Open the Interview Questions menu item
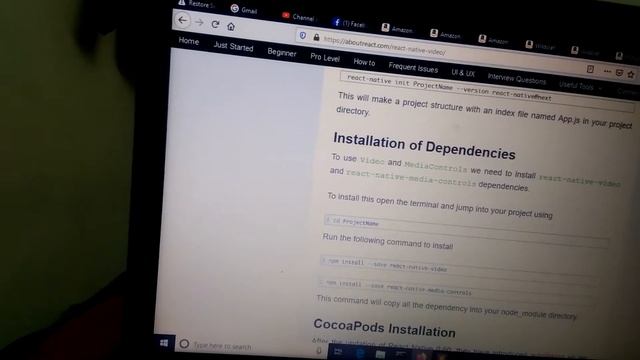640x360 pixels. [x=516, y=79]
